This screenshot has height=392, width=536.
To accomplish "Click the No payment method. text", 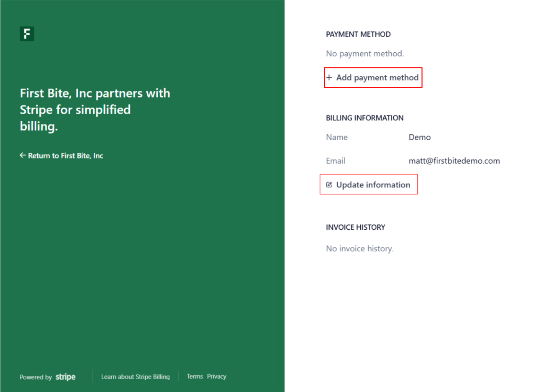I will click(x=365, y=54).
